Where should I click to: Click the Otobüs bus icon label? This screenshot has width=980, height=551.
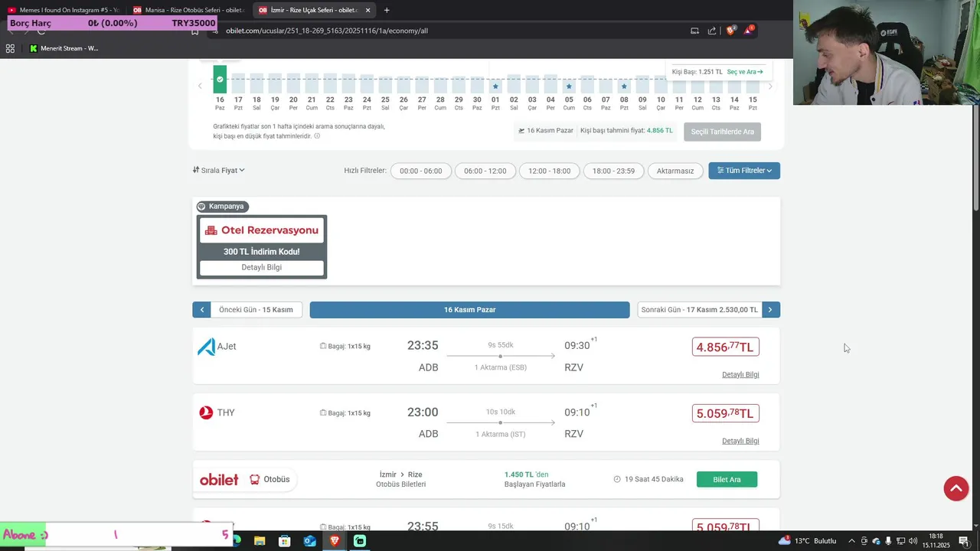click(x=269, y=480)
